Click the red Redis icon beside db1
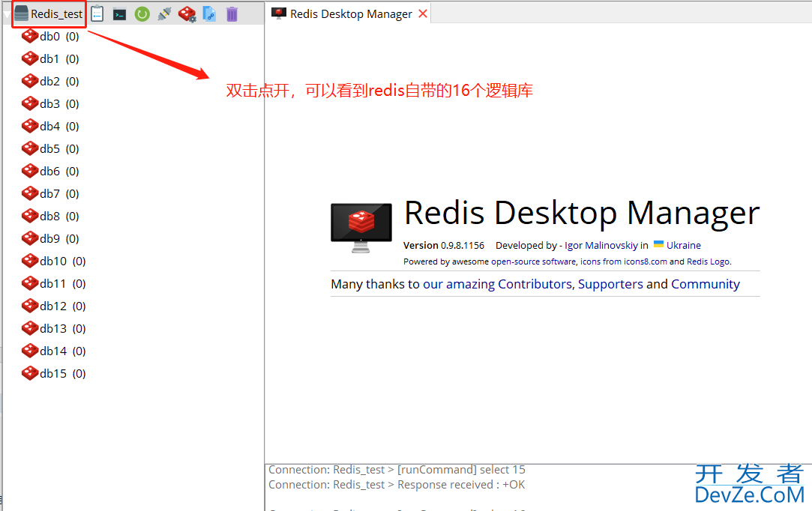Viewport: 812px width, 511px height. [30, 58]
